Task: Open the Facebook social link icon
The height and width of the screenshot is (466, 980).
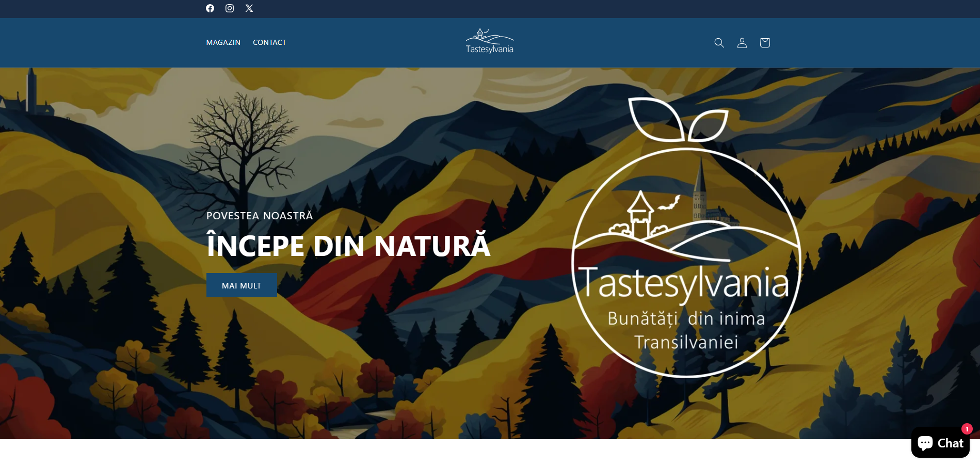Action: pyautogui.click(x=210, y=8)
